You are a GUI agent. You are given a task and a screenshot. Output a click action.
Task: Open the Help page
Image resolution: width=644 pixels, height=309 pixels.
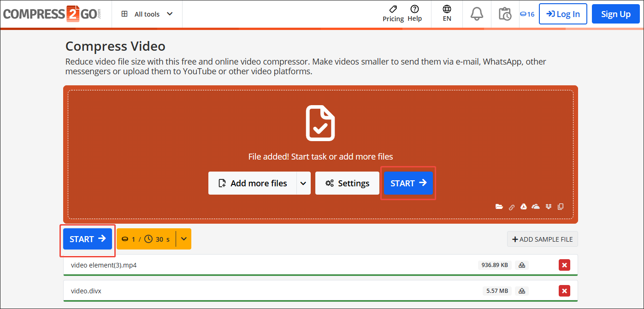(414, 13)
